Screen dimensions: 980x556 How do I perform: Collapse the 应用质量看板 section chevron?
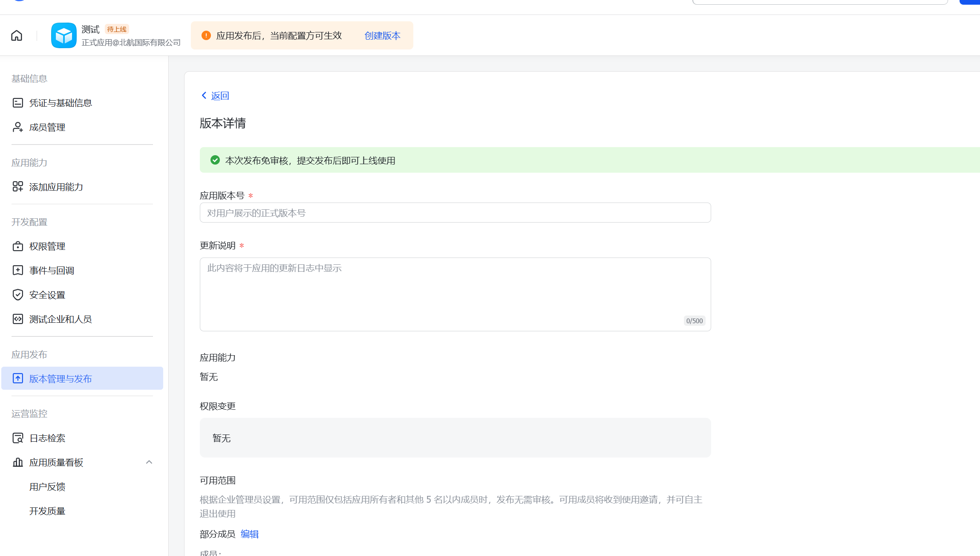pyautogui.click(x=149, y=462)
